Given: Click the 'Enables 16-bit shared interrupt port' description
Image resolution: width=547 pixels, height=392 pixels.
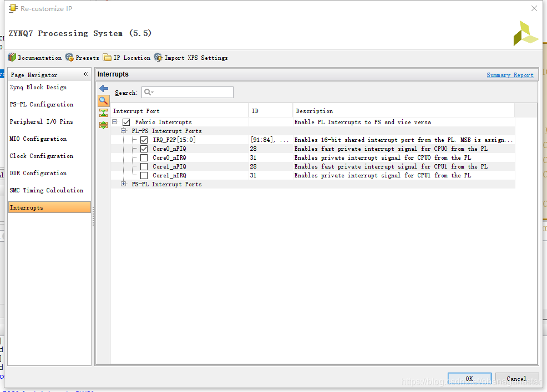Looking at the screenshot, I should [x=404, y=140].
